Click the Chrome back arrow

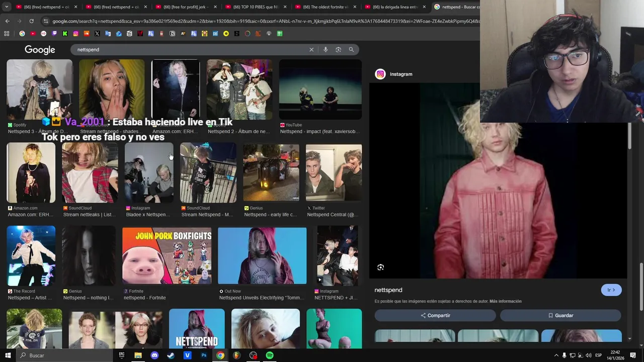tap(7, 21)
